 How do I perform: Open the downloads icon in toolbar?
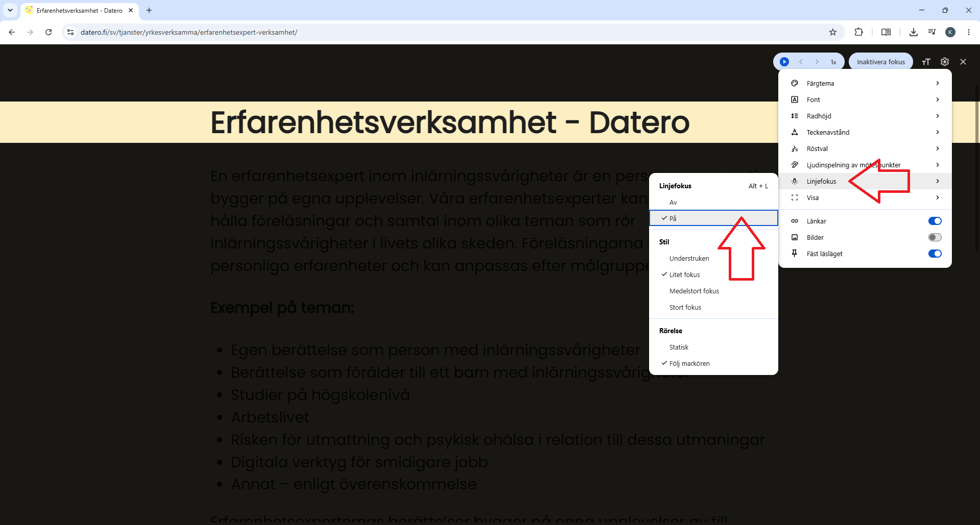pos(914,32)
